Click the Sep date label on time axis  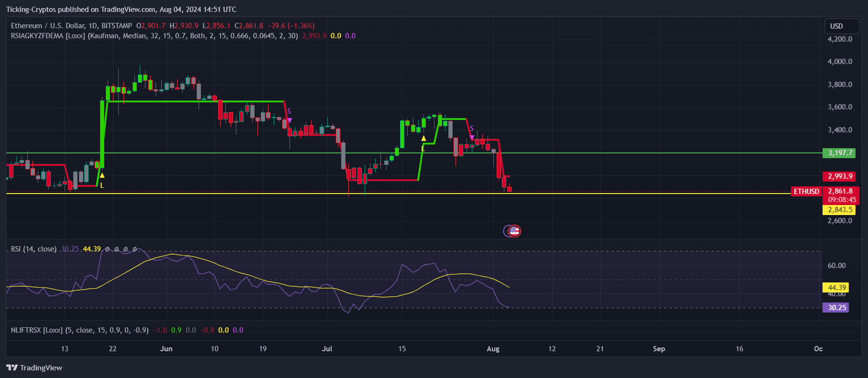(x=659, y=349)
